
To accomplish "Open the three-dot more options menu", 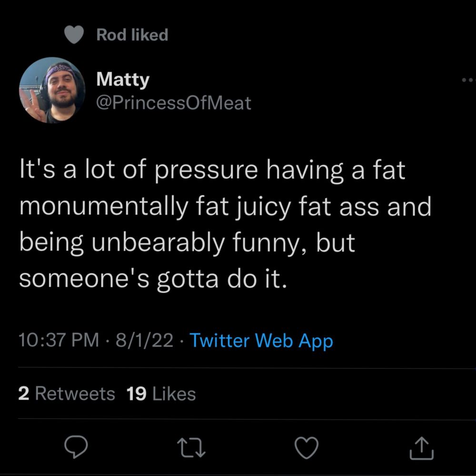I will pyautogui.click(x=467, y=80).
